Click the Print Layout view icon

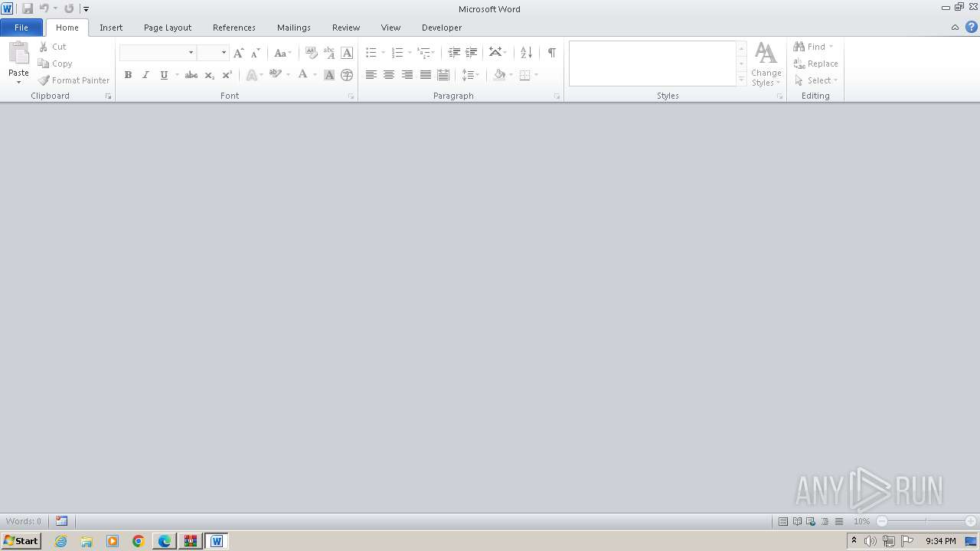click(783, 521)
